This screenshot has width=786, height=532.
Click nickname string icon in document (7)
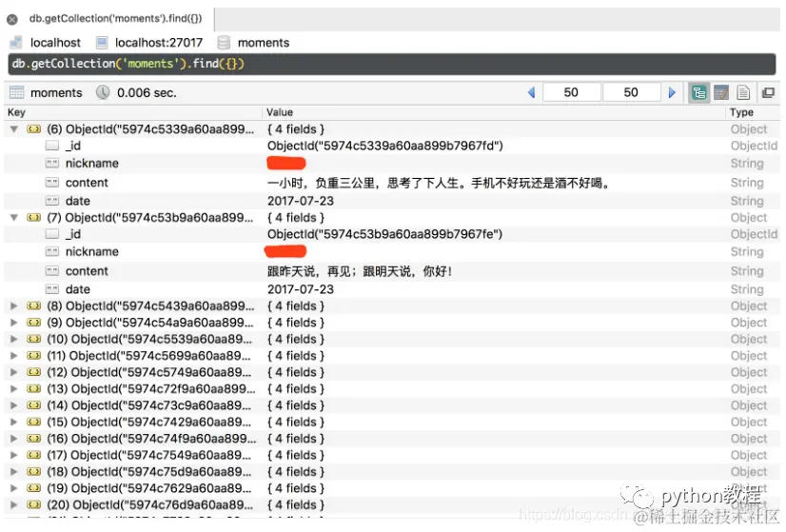point(52,251)
